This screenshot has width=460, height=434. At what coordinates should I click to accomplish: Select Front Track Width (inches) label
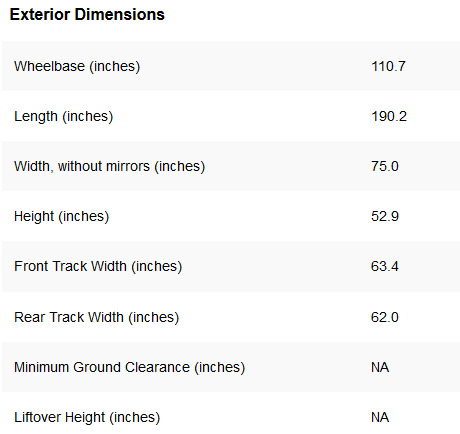[98, 266]
